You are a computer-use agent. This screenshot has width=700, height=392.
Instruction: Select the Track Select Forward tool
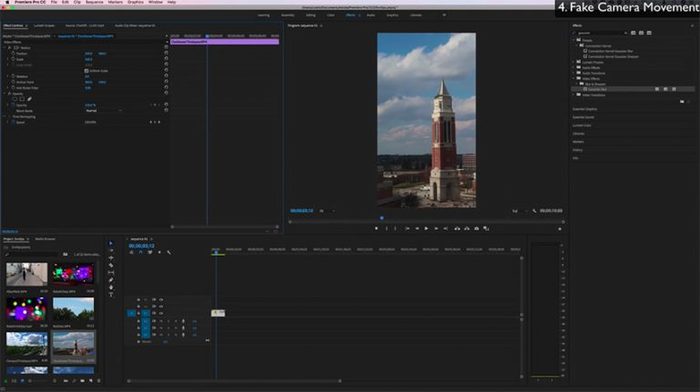[x=111, y=250]
